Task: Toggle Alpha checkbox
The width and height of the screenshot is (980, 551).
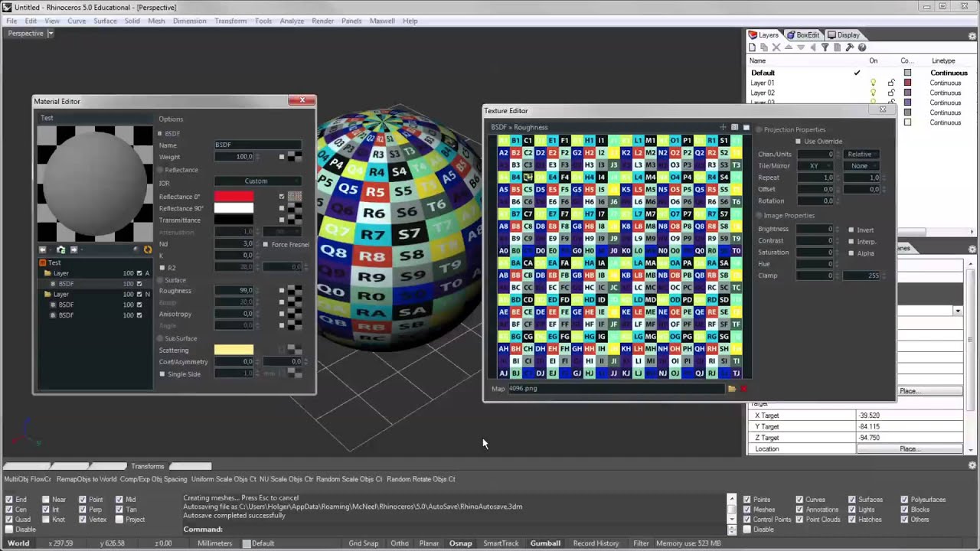Action: coord(851,253)
